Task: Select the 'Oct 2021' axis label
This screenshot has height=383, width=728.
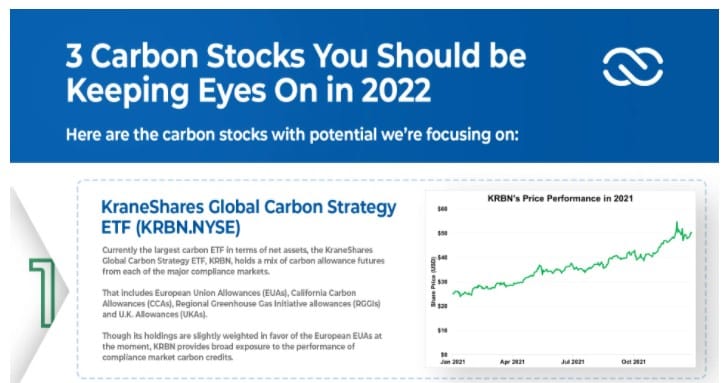Action: point(633,361)
